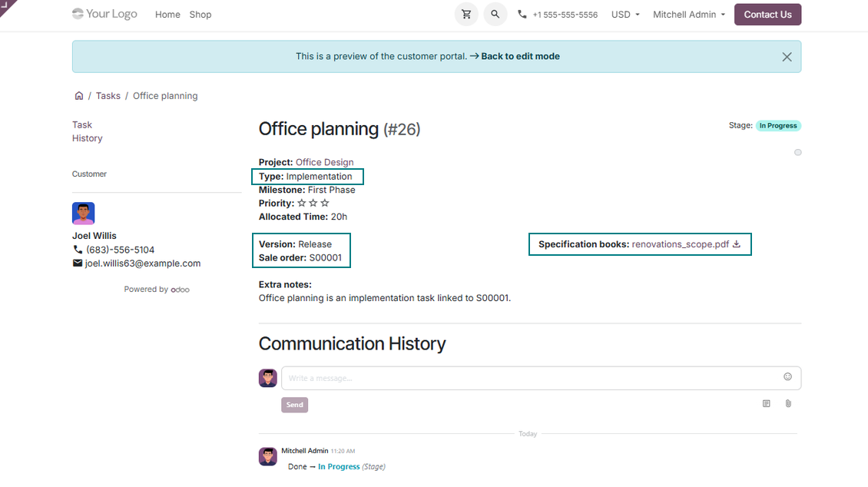Image resolution: width=868 pixels, height=487 pixels.
Task: Click the Sale order: S00001 text
Action: [x=300, y=258]
